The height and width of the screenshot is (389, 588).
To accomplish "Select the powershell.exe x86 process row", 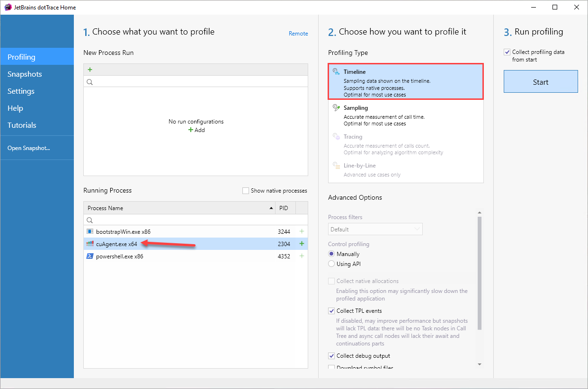I will tap(196, 256).
